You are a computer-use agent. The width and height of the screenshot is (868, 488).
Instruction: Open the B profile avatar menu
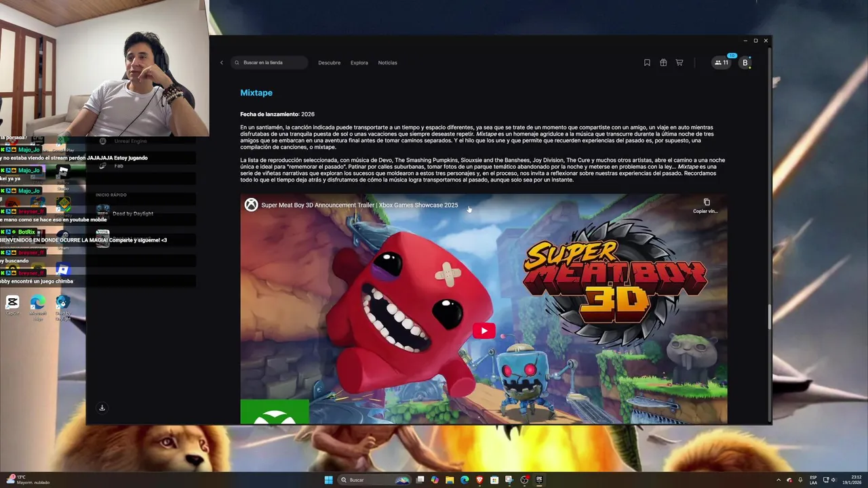click(x=745, y=62)
